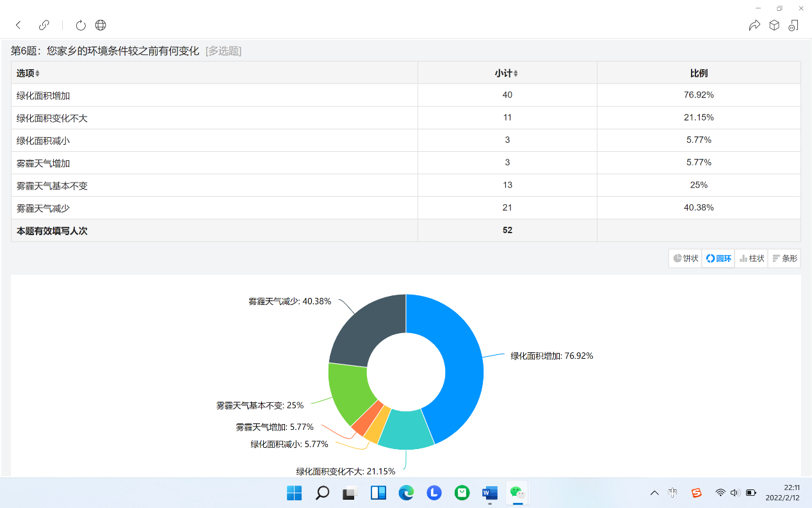Image resolution: width=812 pixels, height=508 pixels.
Task: Expand hidden system tray icons chevron
Action: pos(654,493)
